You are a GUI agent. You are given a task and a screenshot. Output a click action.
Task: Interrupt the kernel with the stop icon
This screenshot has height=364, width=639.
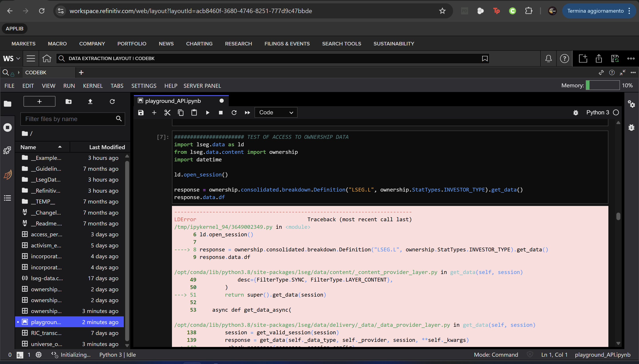point(221,112)
